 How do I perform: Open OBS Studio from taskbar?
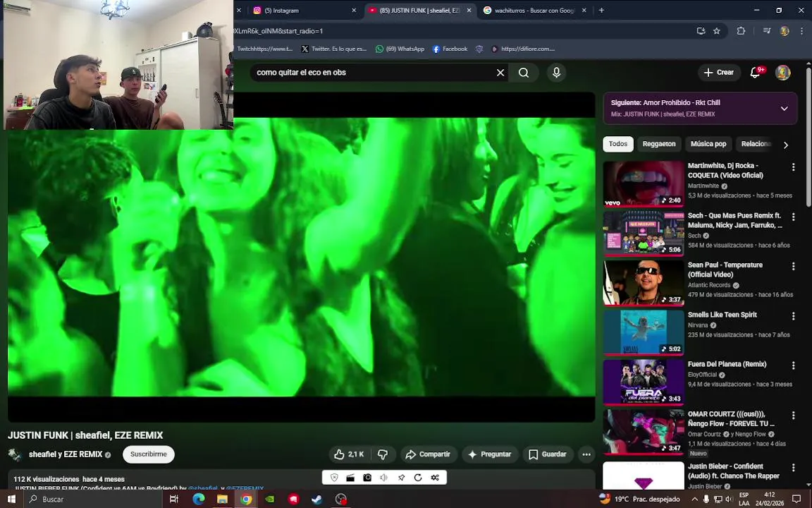pyautogui.click(x=340, y=500)
